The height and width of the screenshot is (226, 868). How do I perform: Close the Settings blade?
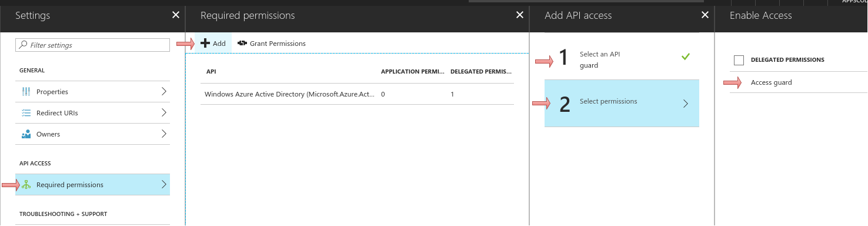(176, 15)
